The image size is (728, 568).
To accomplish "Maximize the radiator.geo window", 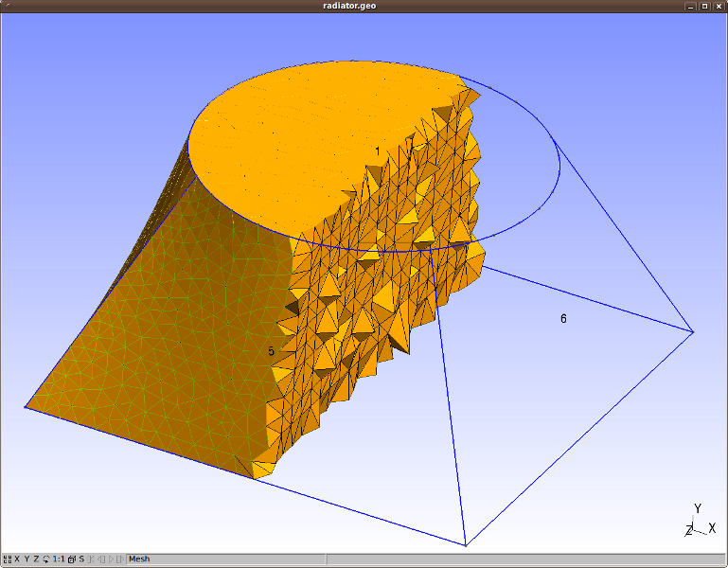I will [704, 6].
